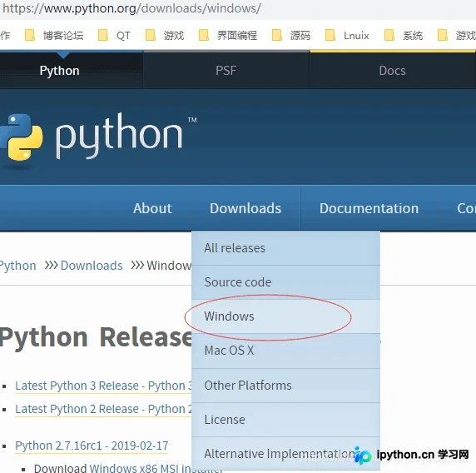Image resolution: width=476 pixels, height=473 pixels.
Task: Open the Documentation navigation menu
Action: pos(369,208)
